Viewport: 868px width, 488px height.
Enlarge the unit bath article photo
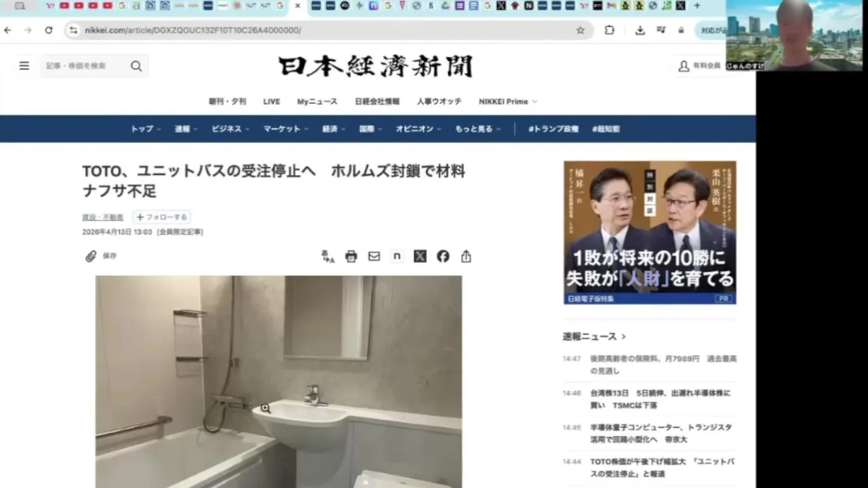(x=278, y=382)
